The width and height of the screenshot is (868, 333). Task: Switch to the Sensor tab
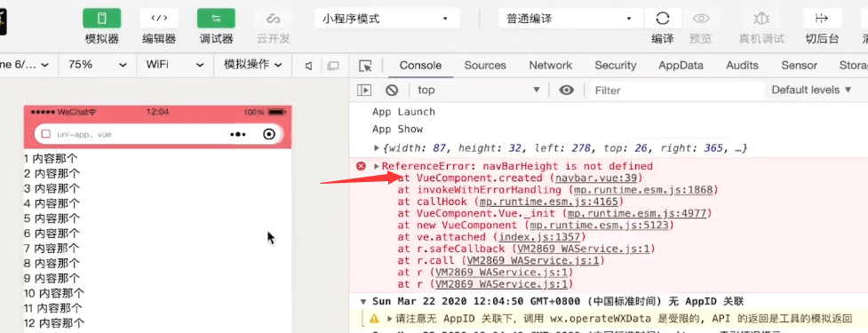click(x=800, y=66)
